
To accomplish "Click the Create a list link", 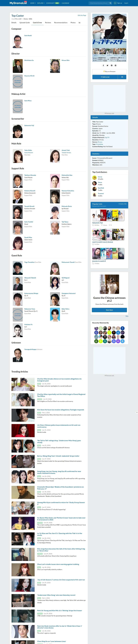I will [x=123, y=204].
